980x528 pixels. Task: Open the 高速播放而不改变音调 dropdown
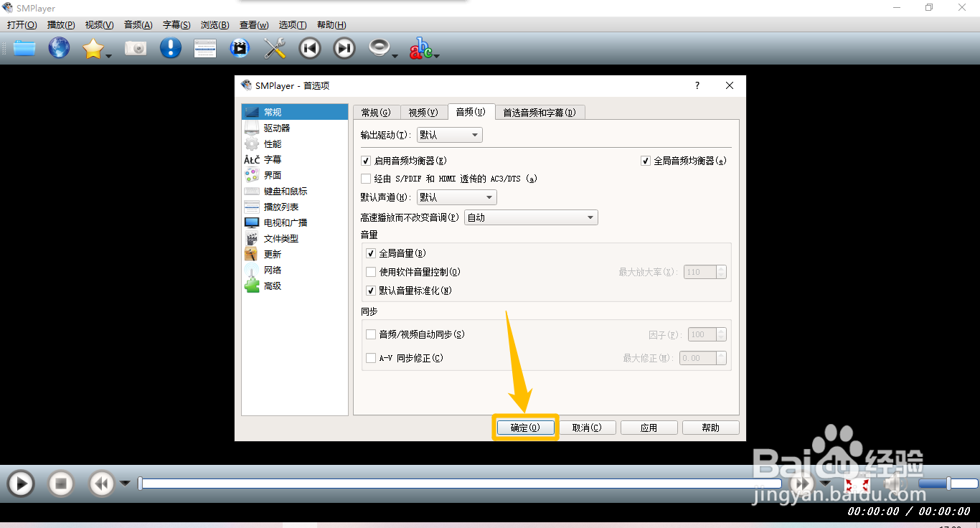point(532,217)
